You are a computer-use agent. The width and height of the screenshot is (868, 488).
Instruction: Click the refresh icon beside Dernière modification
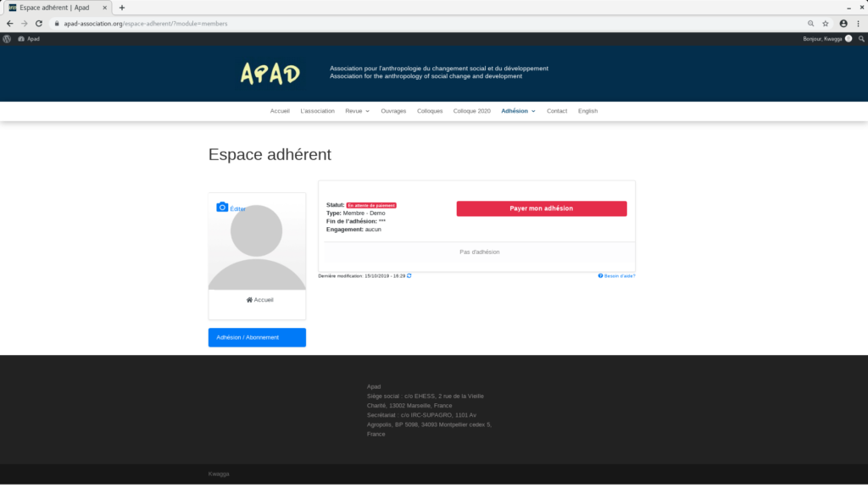pos(409,275)
